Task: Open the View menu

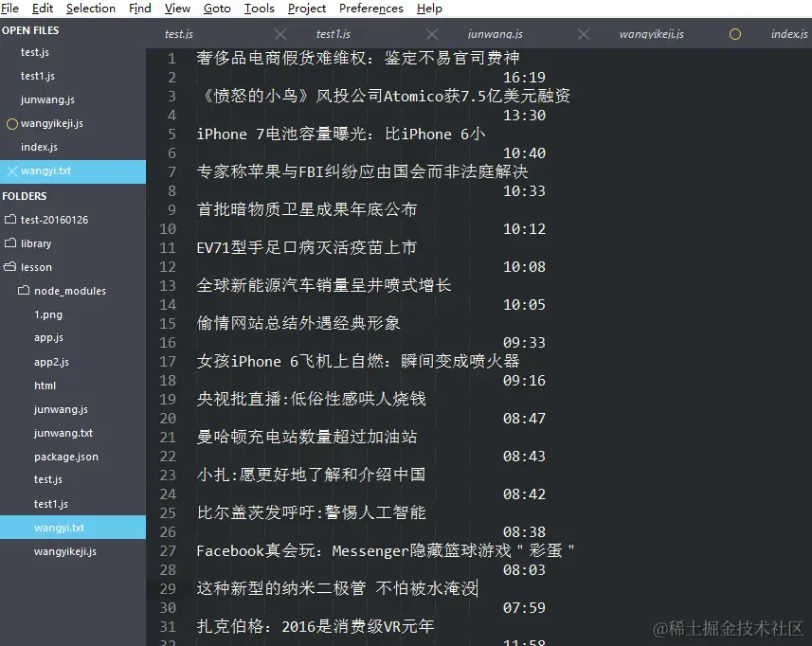Action: click(x=177, y=9)
